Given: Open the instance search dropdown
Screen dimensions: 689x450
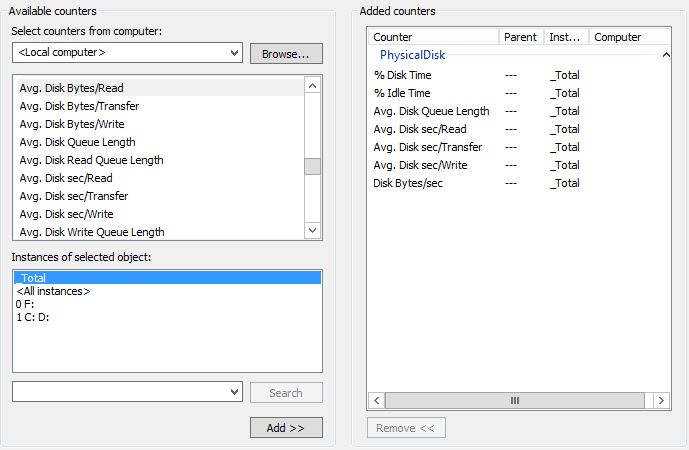Looking at the screenshot, I should tap(127, 392).
